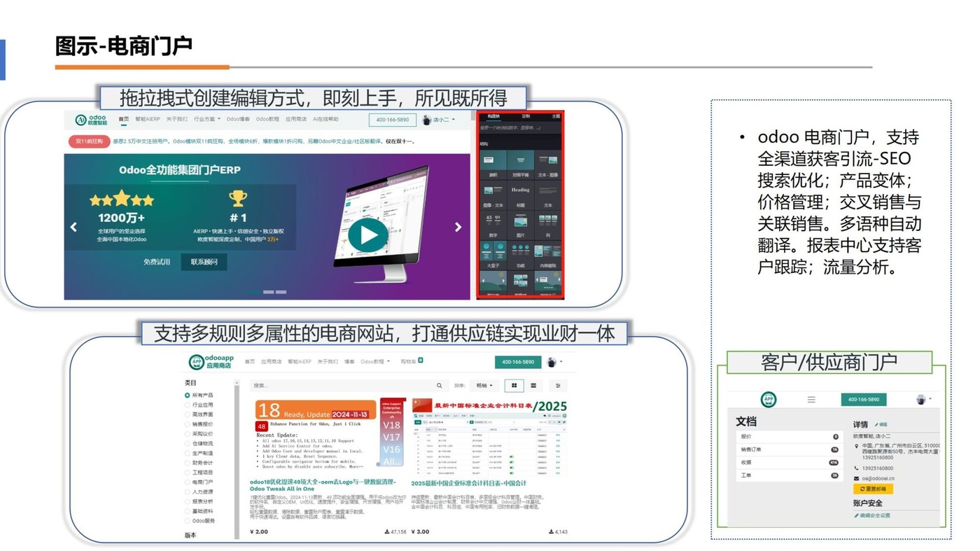Select the 文本 text building block
The height and width of the screenshot is (551, 980).
coord(548,195)
